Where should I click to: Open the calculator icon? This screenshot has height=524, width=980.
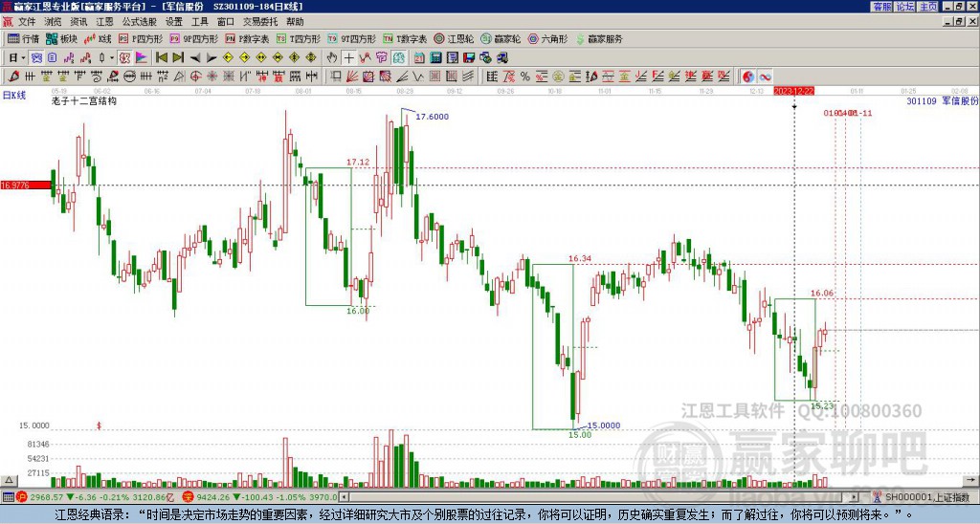[436, 58]
